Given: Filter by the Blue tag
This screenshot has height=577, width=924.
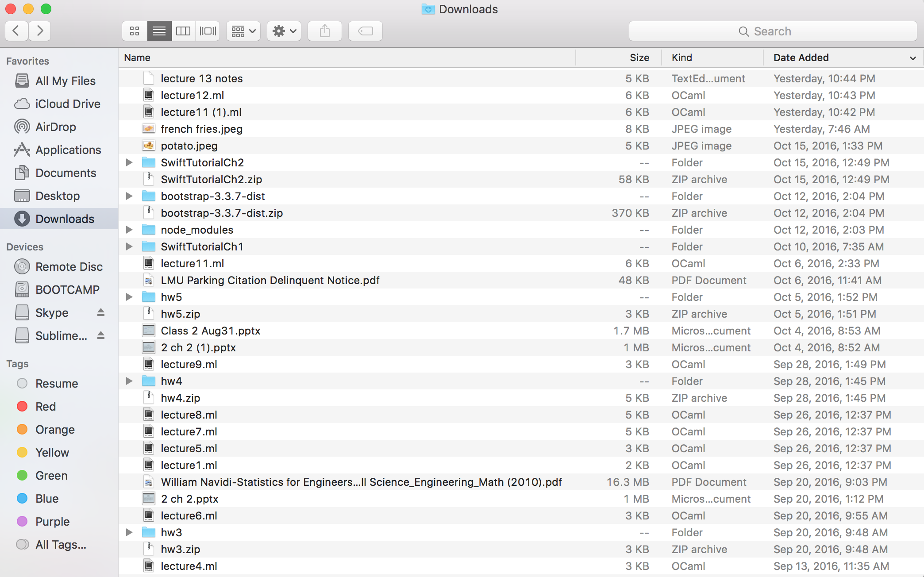Looking at the screenshot, I should 59,499.
